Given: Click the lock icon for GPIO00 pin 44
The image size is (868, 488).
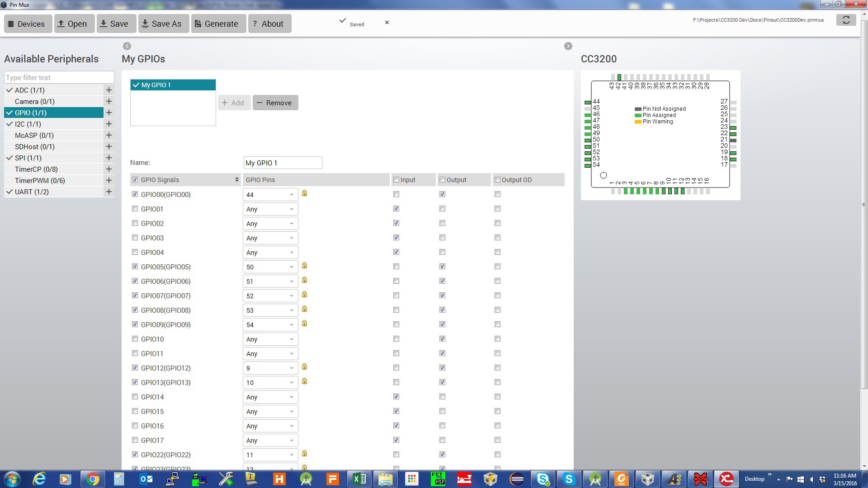Looking at the screenshot, I should [305, 193].
